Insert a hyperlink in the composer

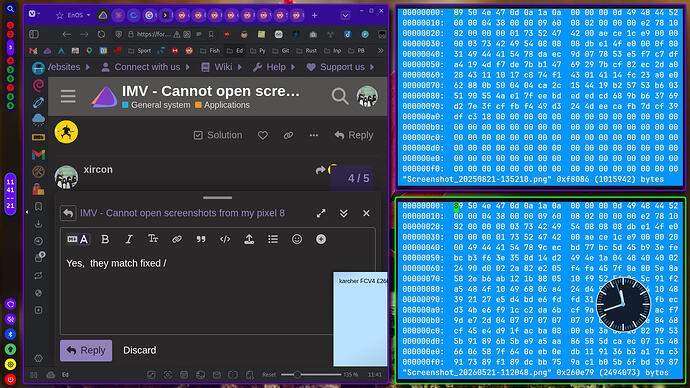point(177,239)
